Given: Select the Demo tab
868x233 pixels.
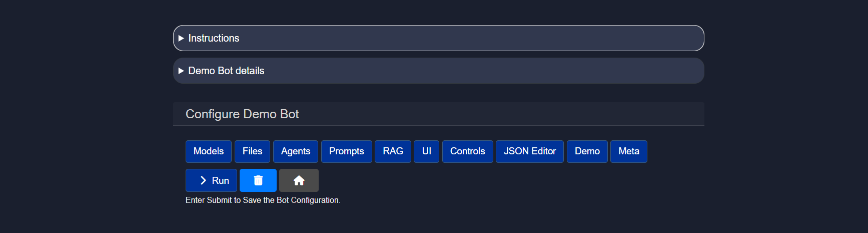Looking at the screenshot, I should pyautogui.click(x=587, y=151).
